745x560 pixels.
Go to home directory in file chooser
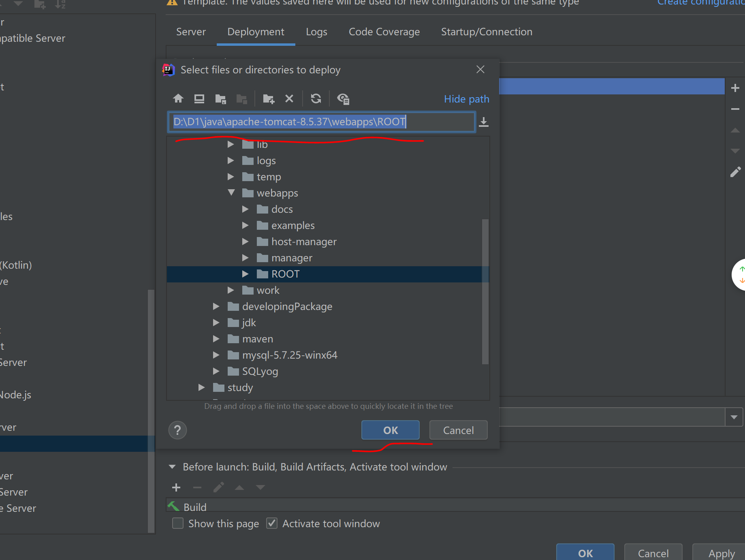(x=178, y=98)
